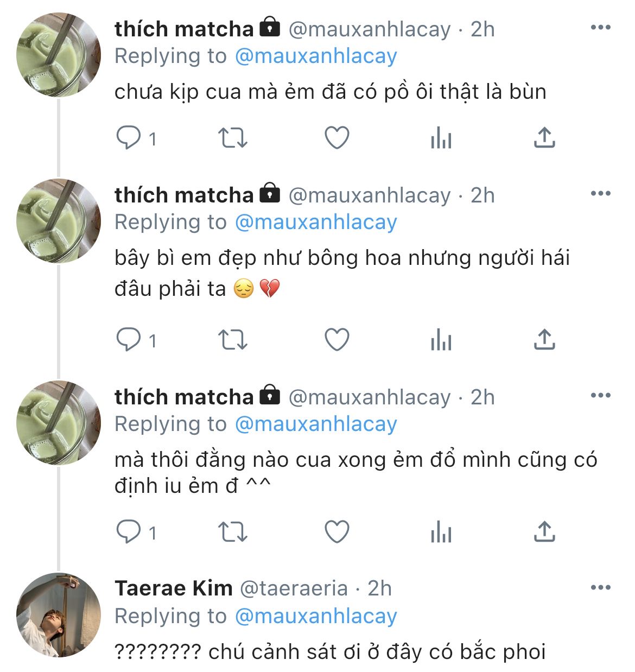Retweet the 'mà thôi đằng nào' tweet
This screenshot has height=672, width=635.
233,532
